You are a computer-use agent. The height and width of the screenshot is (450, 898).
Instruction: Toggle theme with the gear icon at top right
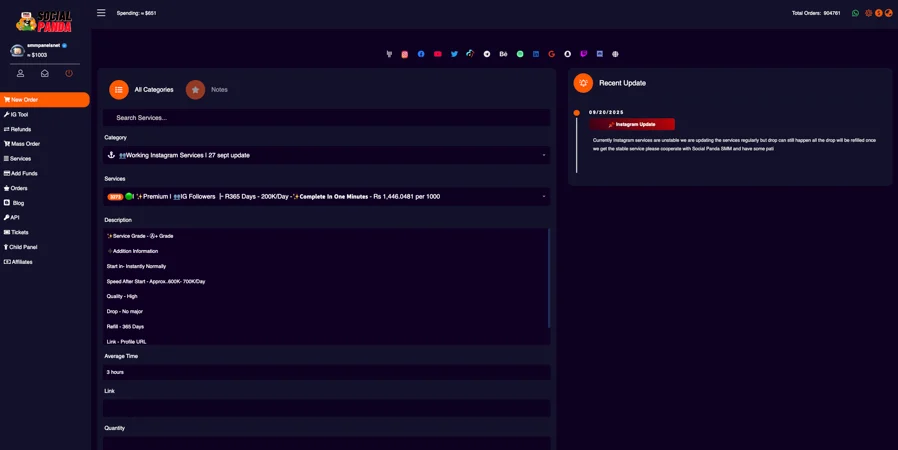[868, 13]
